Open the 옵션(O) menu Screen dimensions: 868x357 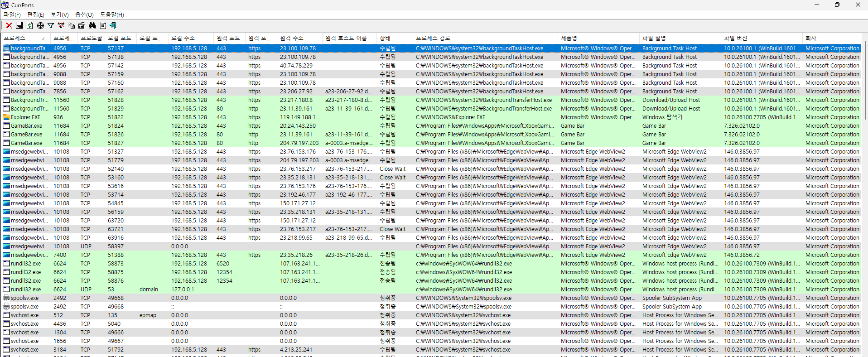click(x=84, y=14)
